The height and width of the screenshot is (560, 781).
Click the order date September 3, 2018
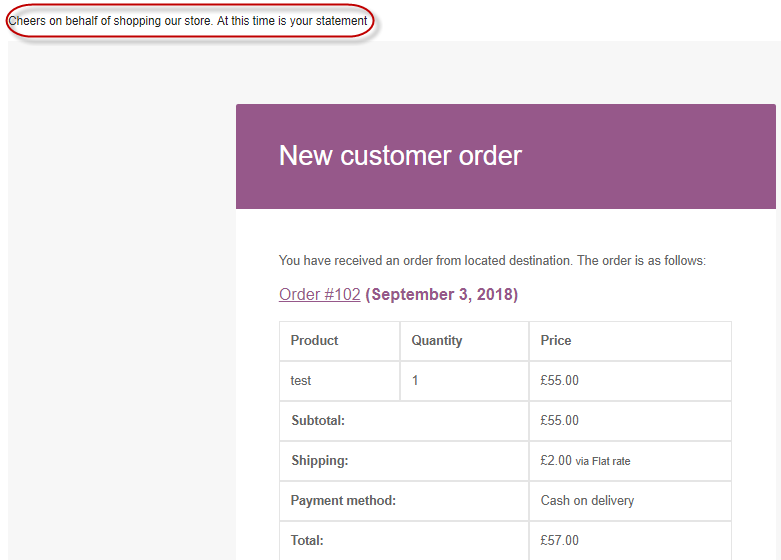coord(441,294)
